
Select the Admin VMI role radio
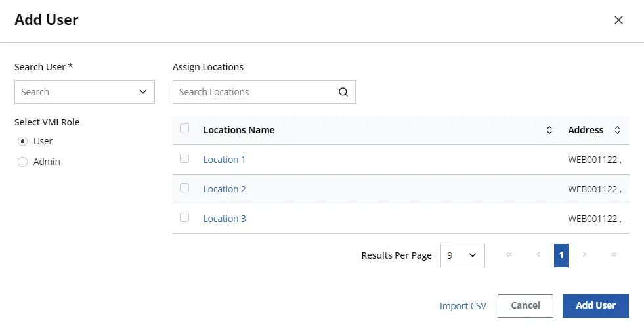click(x=22, y=162)
